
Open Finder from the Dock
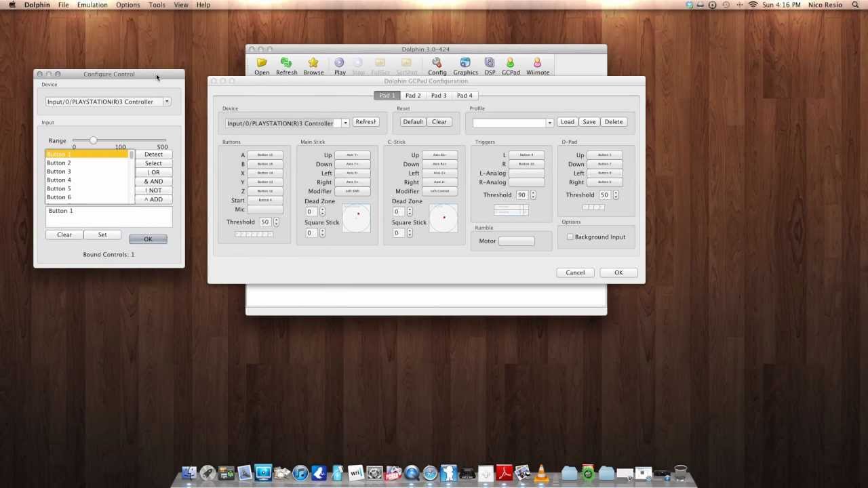[x=190, y=472]
